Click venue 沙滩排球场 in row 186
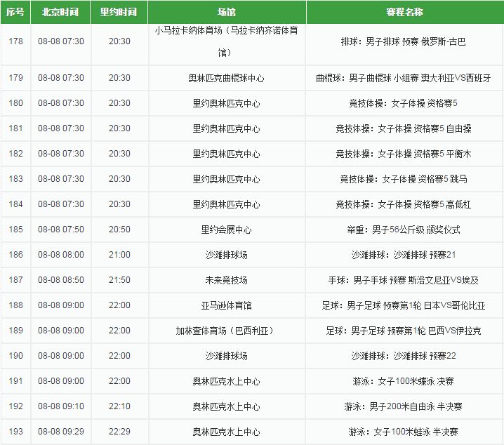The width and height of the screenshot is (504, 445). [226, 255]
